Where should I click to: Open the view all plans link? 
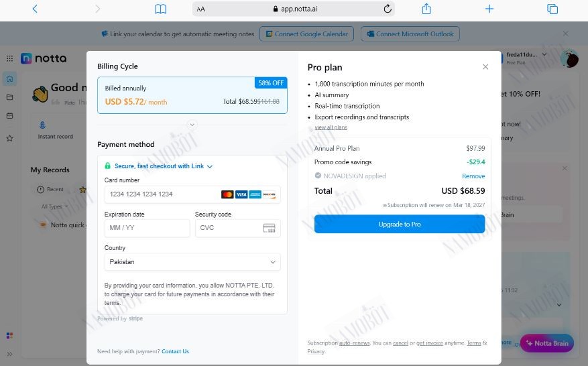pyautogui.click(x=331, y=127)
